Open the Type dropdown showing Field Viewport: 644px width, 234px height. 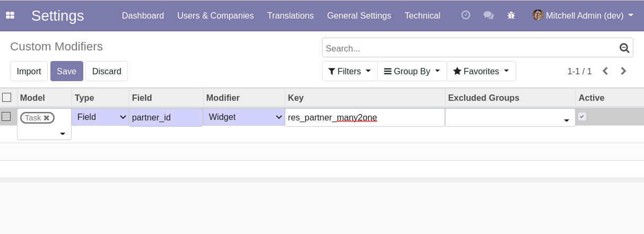click(x=100, y=117)
